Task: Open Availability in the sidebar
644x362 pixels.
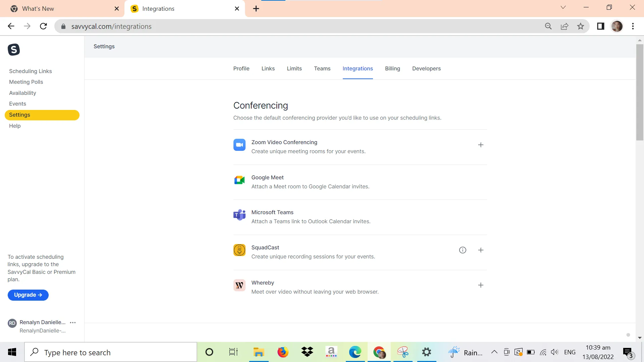Action: [22, 93]
